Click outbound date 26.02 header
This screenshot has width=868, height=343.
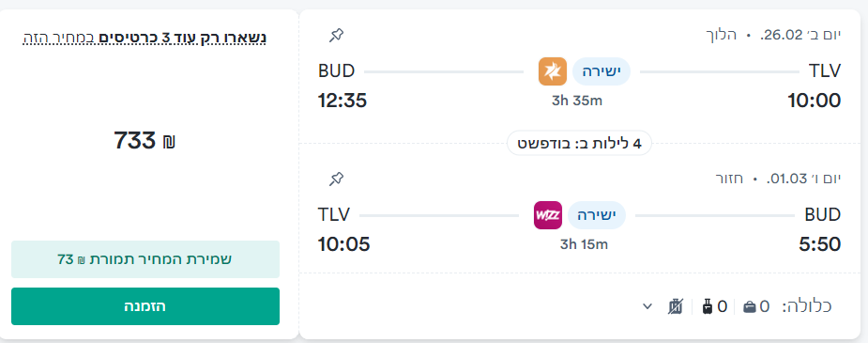(x=800, y=35)
